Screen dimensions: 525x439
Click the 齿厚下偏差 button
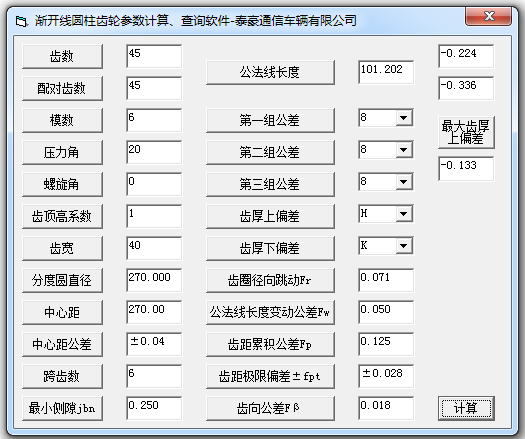tap(270, 248)
